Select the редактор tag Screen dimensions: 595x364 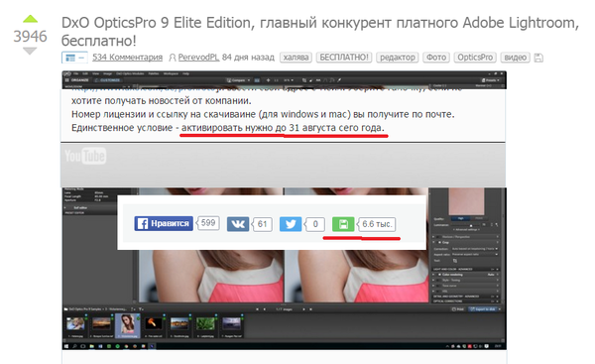pyautogui.click(x=398, y=58)
